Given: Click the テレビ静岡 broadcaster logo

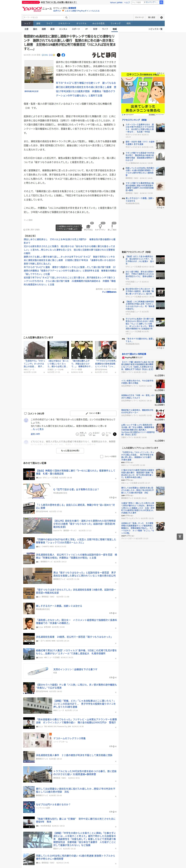Looking at the screenshot, I should (x=104, y=55).
